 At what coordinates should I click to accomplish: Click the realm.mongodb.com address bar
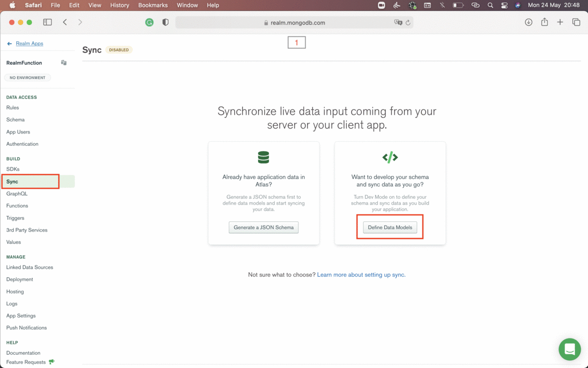294,23
